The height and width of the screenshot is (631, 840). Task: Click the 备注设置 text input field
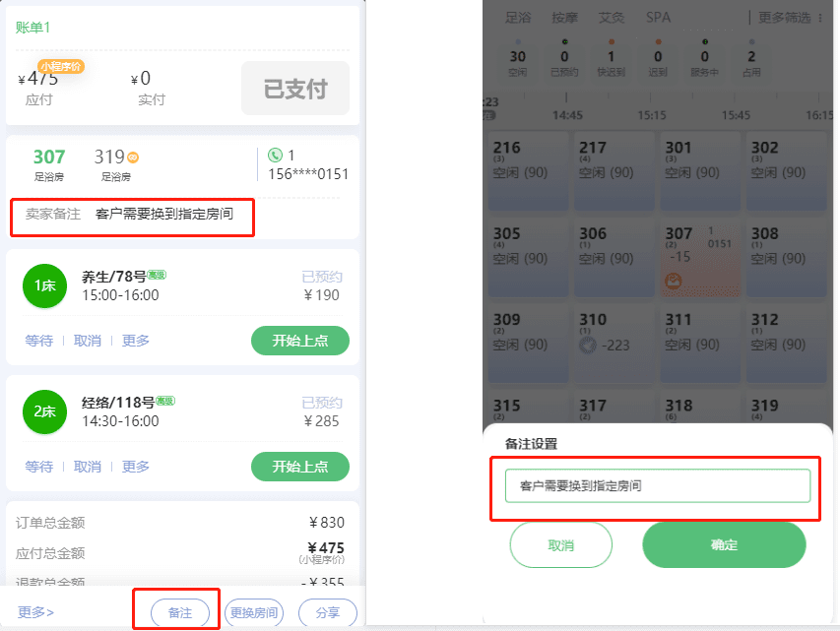658,486
